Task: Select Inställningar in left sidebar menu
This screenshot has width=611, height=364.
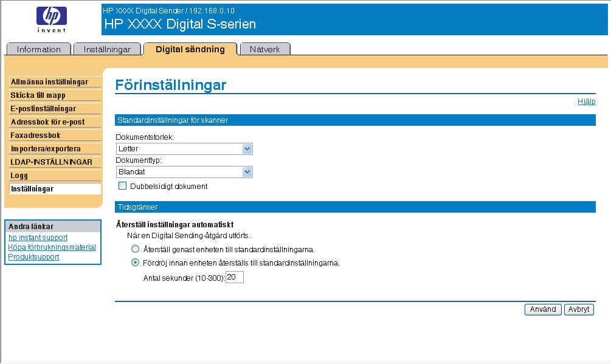Action: (55, 189)
